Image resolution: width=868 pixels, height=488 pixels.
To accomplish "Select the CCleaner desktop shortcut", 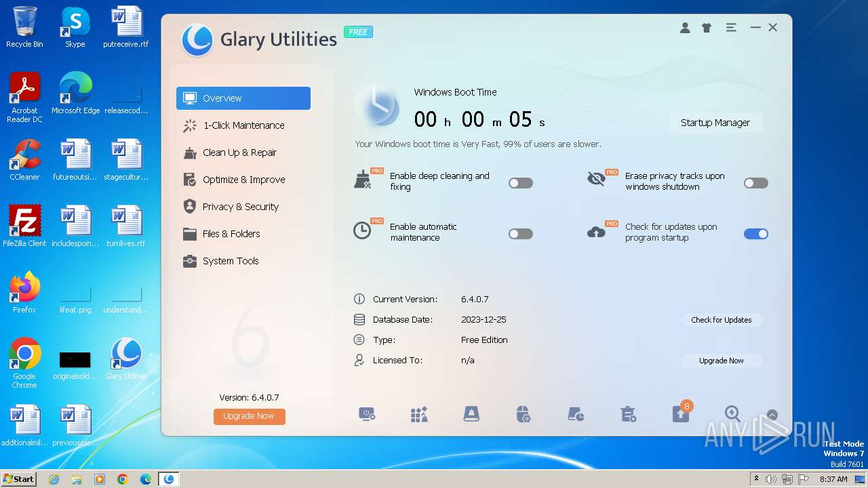I will pos(24,160).
